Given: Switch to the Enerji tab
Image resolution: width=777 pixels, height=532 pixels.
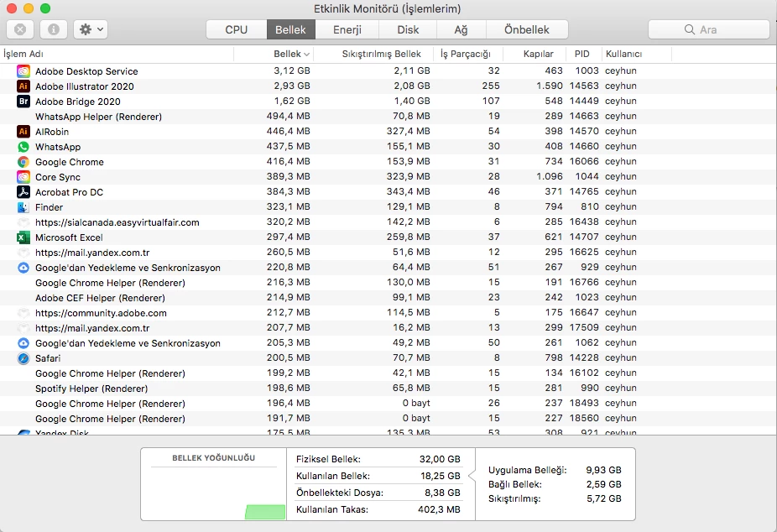Looking at the screenshot, I should pyautogui.click(x=347, y=29).
